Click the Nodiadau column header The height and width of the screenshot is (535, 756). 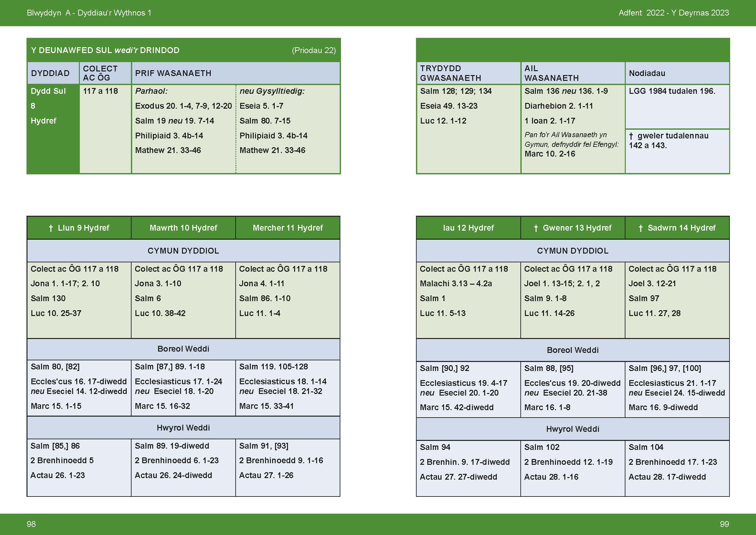[x=647, y=73]
